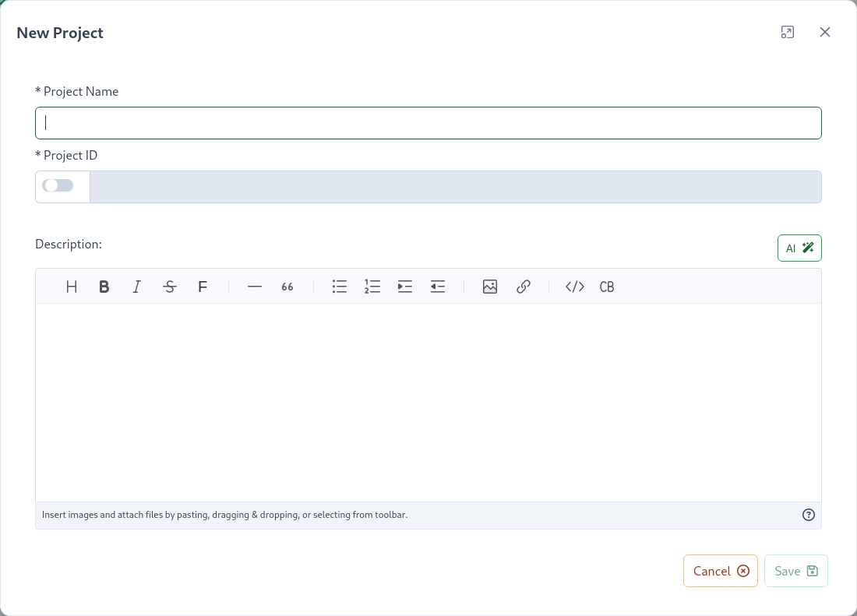
Task: Expand the New Project dialog to fullscreen
Action: (788, 32)
